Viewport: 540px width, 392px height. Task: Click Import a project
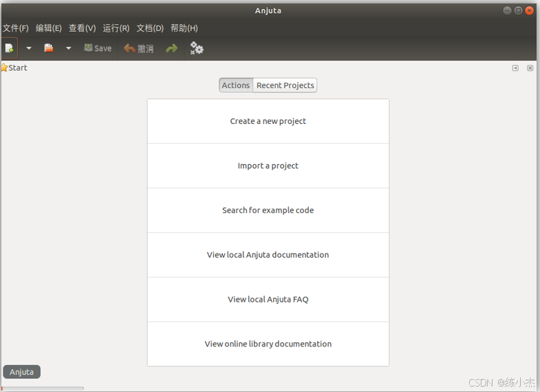pyautogui.click(x=268, y=166)
